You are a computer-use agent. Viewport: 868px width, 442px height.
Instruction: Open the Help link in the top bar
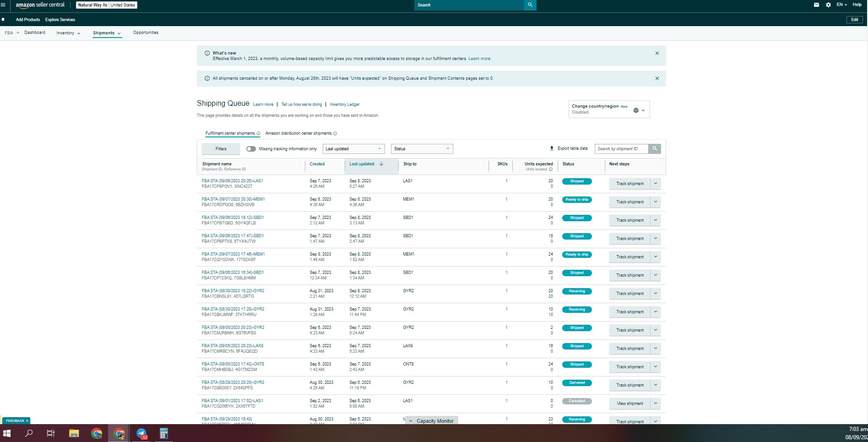coord(857,5)
